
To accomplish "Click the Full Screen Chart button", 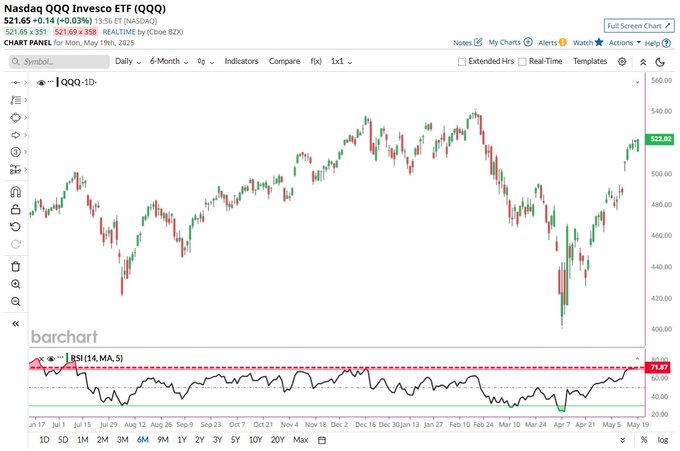I will pos(639,26).
